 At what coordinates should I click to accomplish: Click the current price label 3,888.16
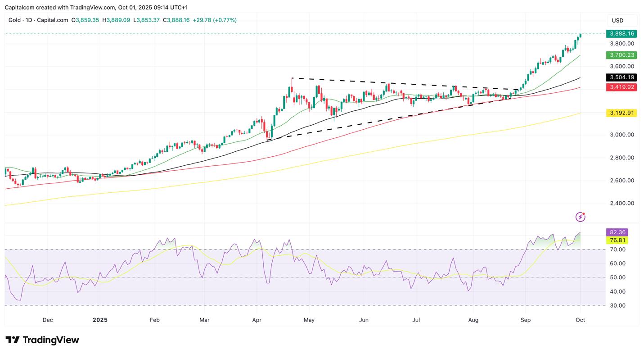[621, 34]
